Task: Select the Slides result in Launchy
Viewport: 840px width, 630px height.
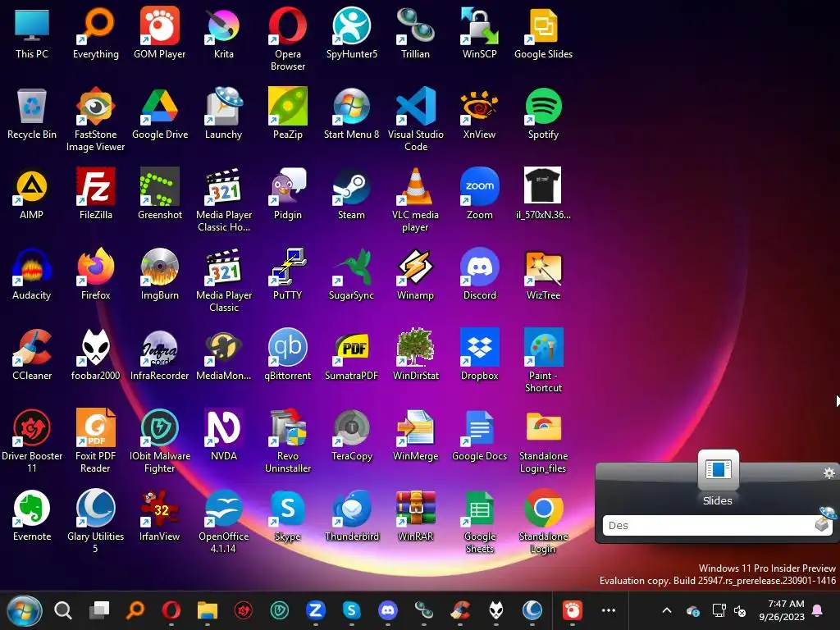Action: pos(718,478)
